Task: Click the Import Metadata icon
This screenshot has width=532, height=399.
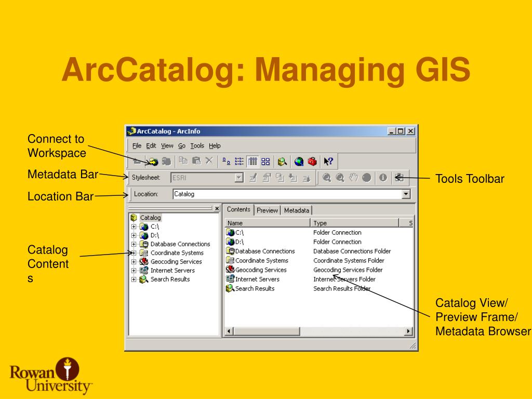Action: (293, 178)
